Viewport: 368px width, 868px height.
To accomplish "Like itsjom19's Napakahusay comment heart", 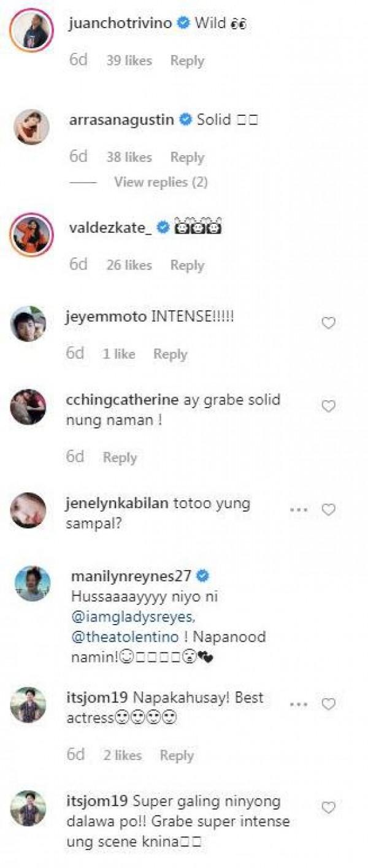I will [329, 704].
